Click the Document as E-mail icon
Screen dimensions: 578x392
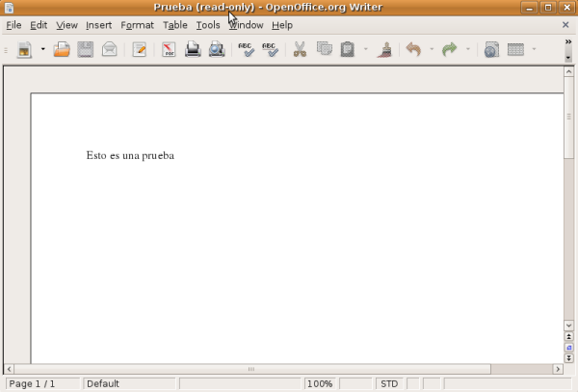[x=110, y=49]
